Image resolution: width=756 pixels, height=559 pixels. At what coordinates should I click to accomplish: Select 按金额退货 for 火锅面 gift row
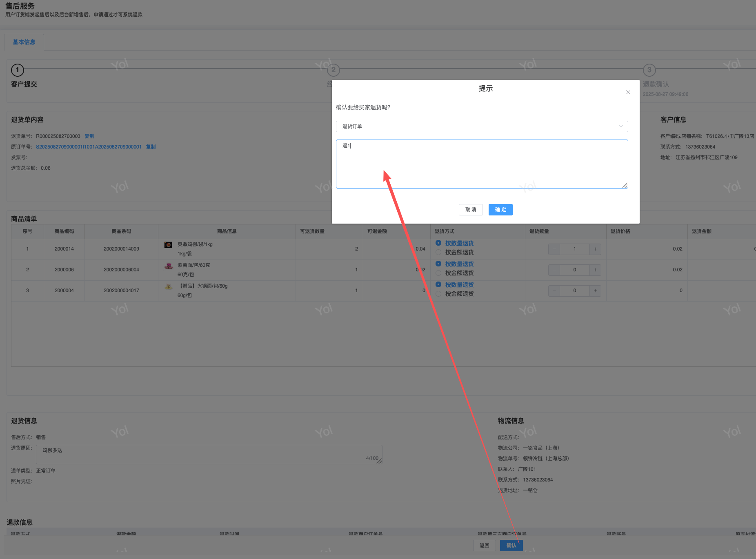[455, 294]
